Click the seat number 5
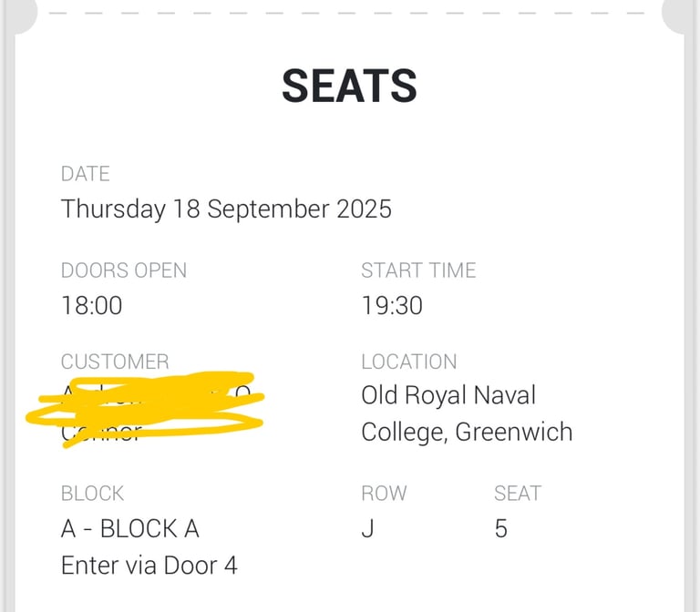Viewport: 700px width, 612px height. pyautogui.click(x=501, y=529)
